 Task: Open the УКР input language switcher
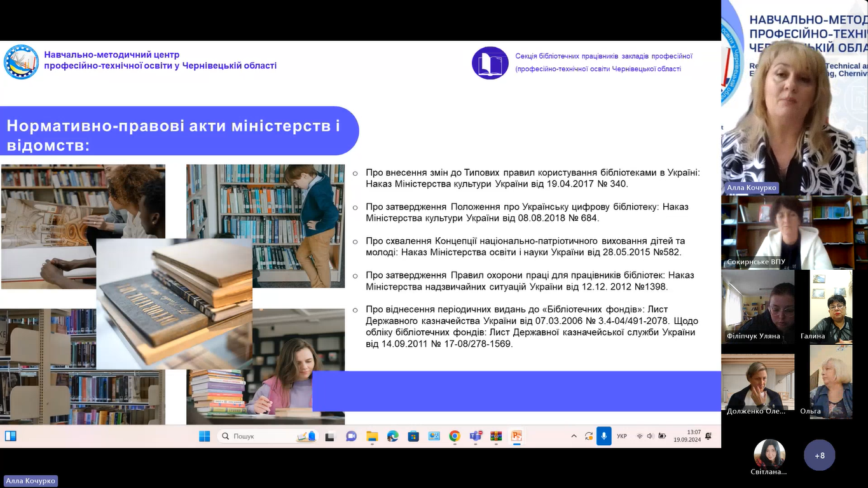point(622,436)
